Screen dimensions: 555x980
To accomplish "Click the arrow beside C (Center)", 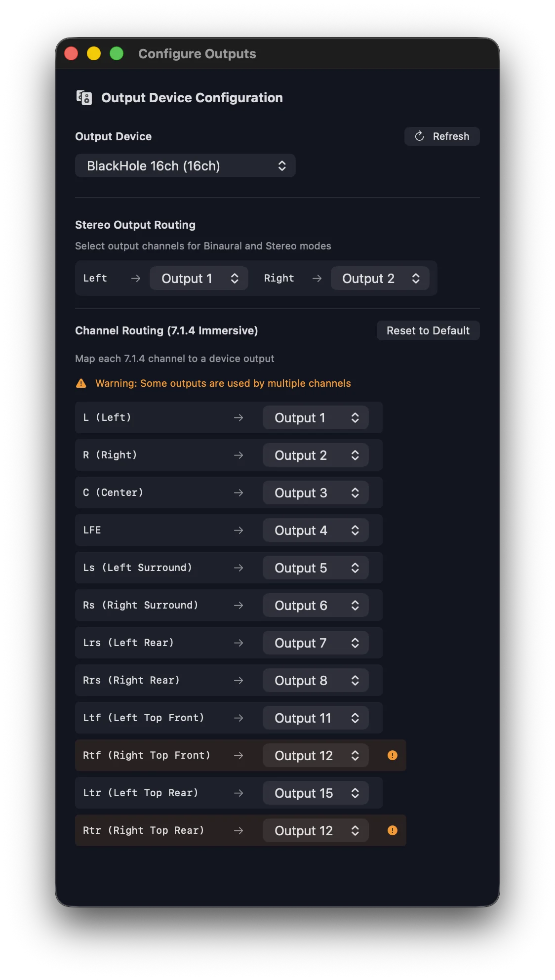I will 238,492.
